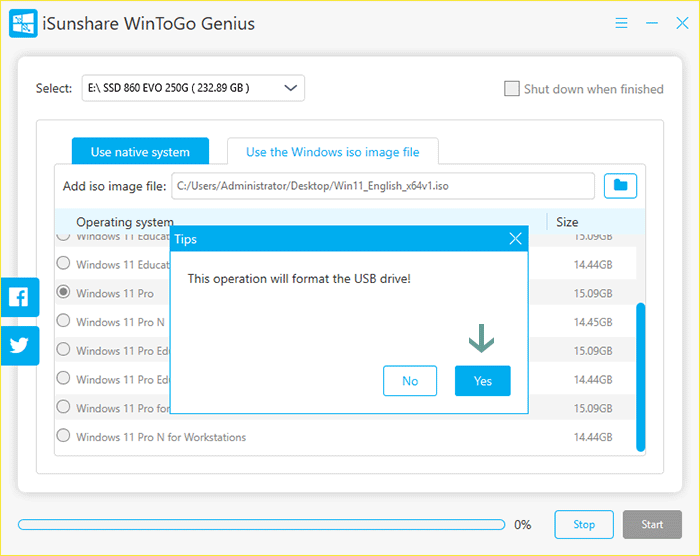Open the hamburger menu icon
The width and height of the screenshot is (700, 556).
pos(621,23)
